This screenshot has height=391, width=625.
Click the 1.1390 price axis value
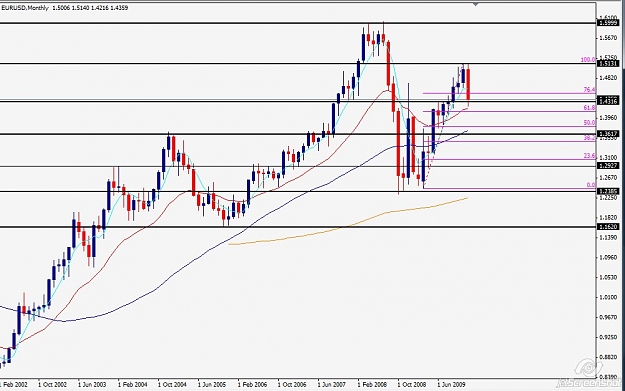[x=609, y=238]
